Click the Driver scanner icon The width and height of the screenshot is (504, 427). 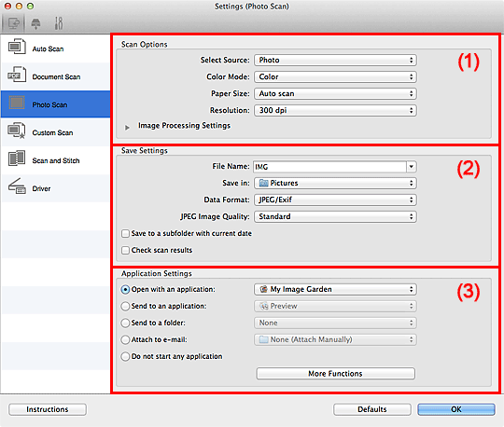coord(17,186)
